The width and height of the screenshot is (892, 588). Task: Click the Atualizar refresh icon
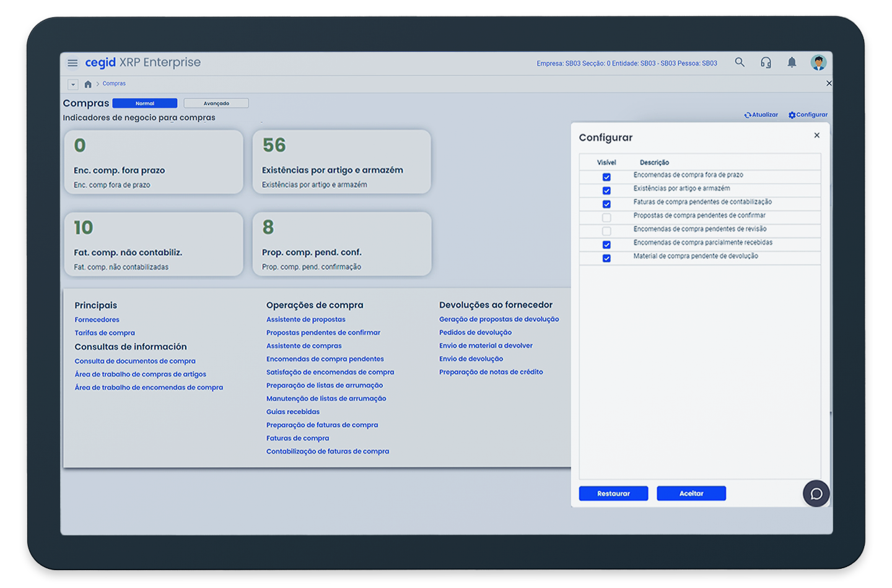click(748, 115)
